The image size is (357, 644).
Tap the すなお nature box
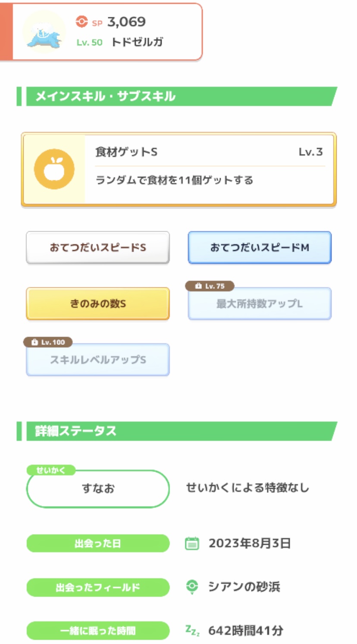click(x=98, y=489)
